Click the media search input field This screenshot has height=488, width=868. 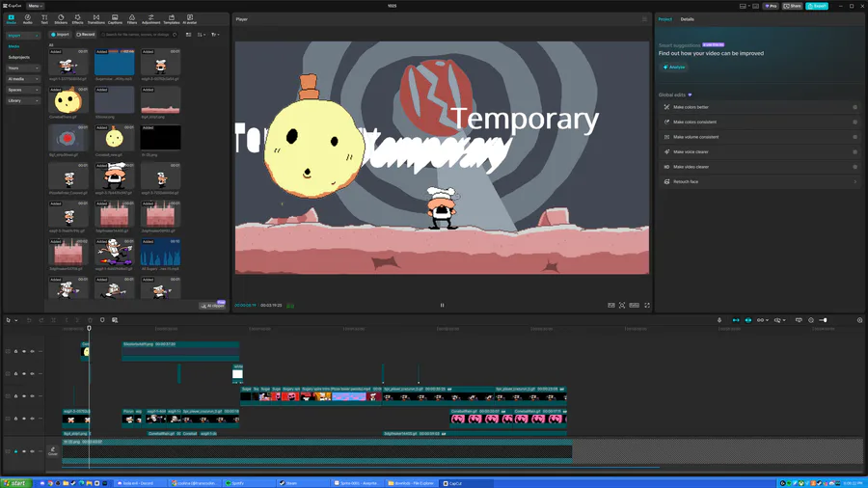coord(138,35)
